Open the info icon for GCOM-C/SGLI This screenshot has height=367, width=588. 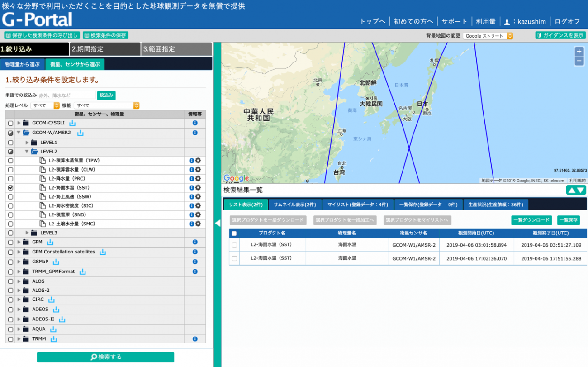coord(195,123)
